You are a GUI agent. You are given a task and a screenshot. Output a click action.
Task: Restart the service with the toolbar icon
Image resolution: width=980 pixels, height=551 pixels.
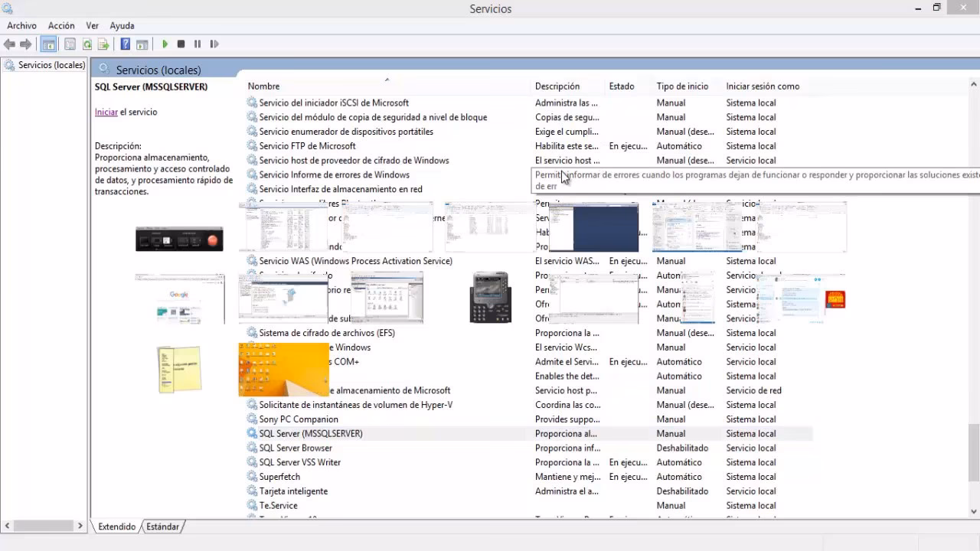(214, 44)
